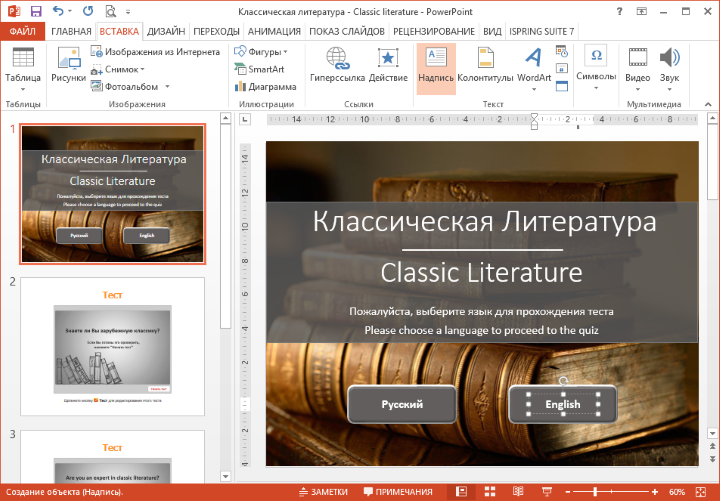This screenshot has width=720, height=501.
Task: Switch to slide sorter view
Action: pos(490,492)
